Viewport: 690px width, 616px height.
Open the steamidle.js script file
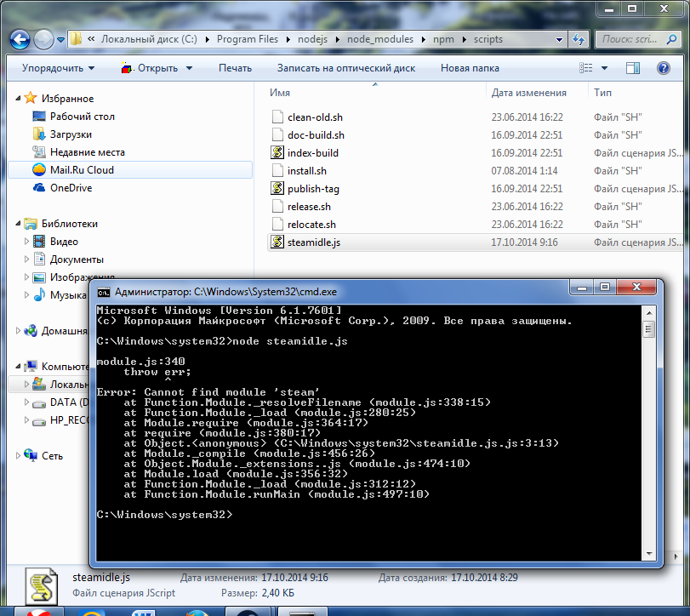click(314, 242)
